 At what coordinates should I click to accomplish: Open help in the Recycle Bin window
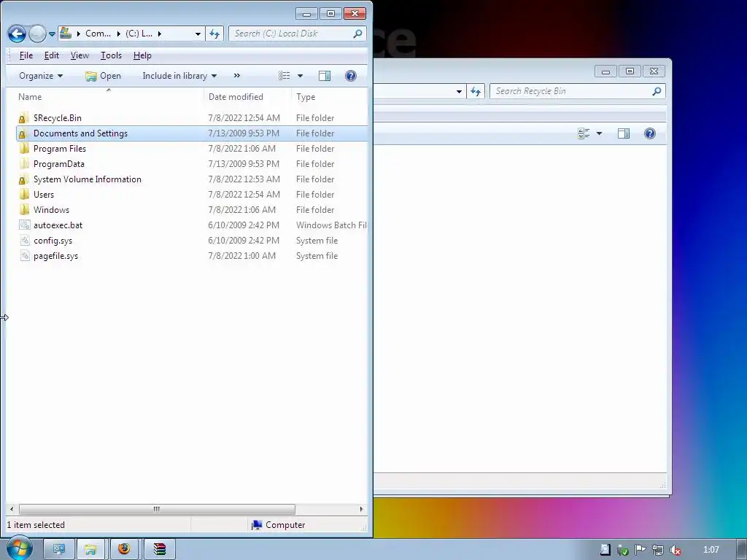650,133
